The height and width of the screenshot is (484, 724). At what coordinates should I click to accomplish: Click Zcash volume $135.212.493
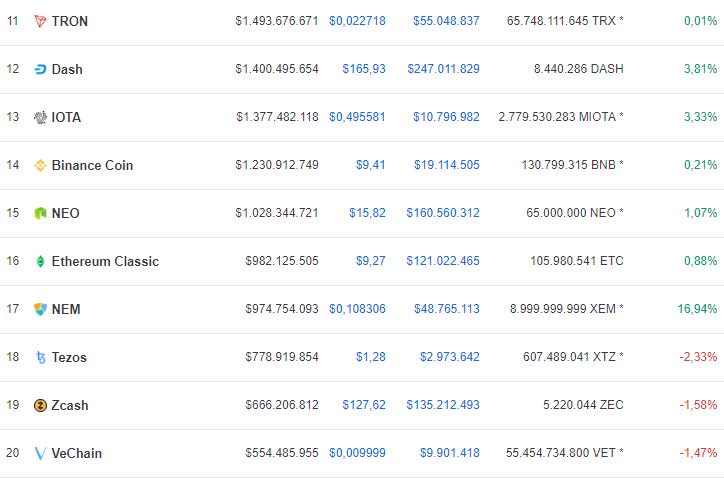pos(443,405)
